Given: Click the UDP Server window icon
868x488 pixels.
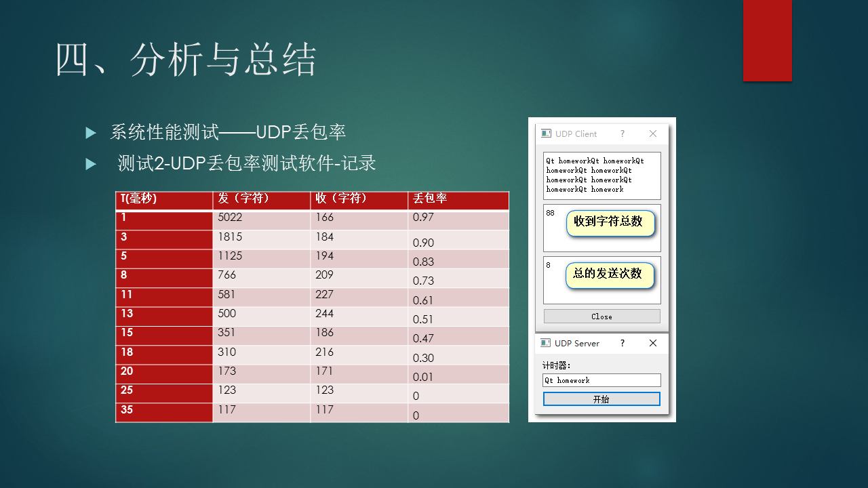Looking at the screenshot, I should pyautogui.click(x=545, y=343).
